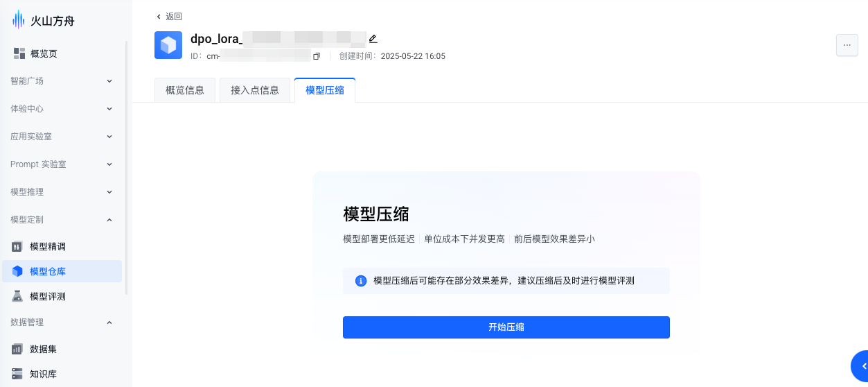Expand the 智能广场 menu chevron
This screenshot has height=387, width=868.
(109, 81)
